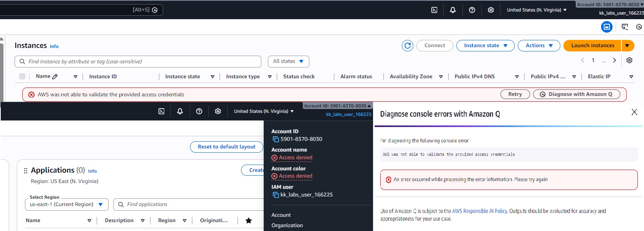Open the AWS Responsible AI Policy link

(480, 211)
